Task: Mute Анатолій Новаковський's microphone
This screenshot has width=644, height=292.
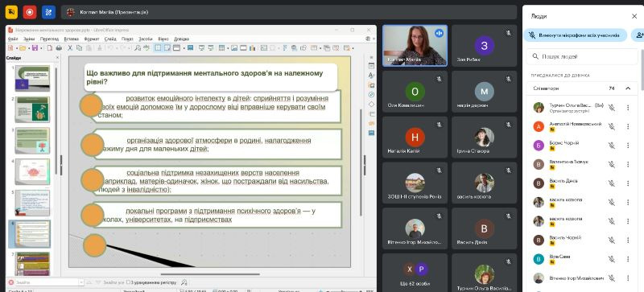Action: click(x=612, y=126)
